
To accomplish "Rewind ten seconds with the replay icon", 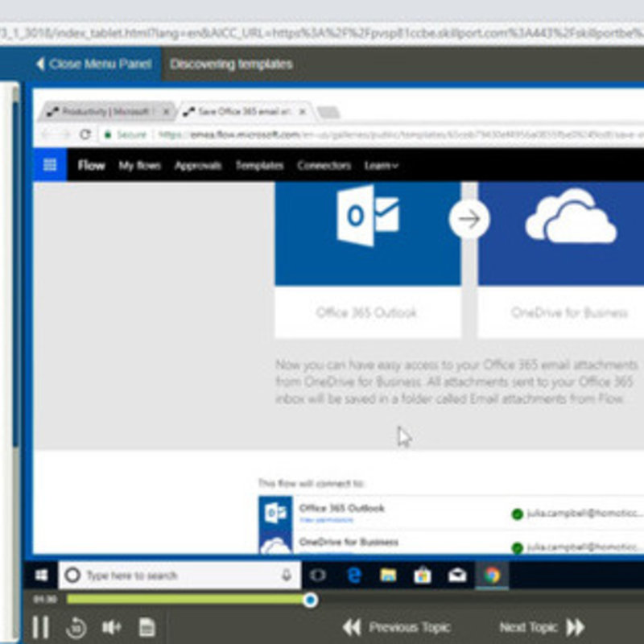I will tap(76, 627).
